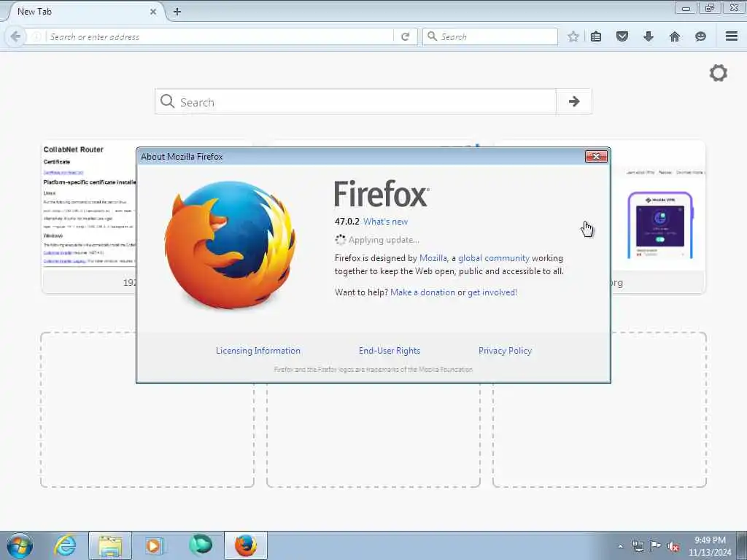Click the About Mozilla Firefox title bar

360,156
